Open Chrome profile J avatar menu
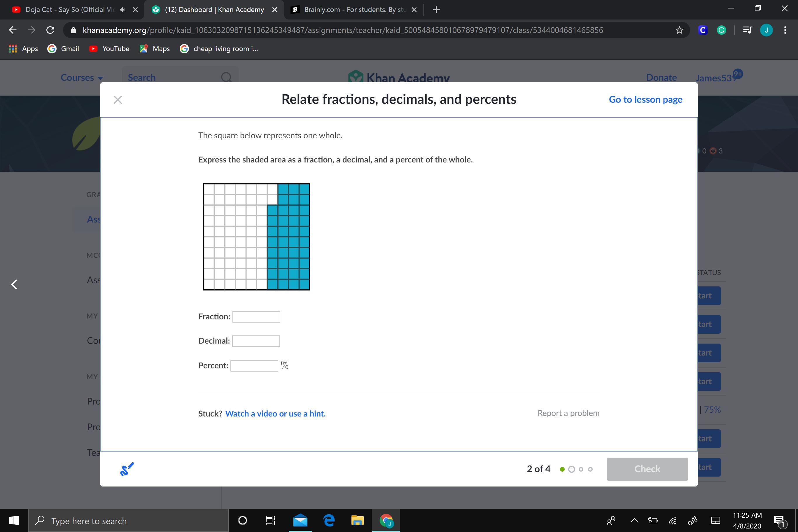The width and height of the screenshot is (798, 532). (766, 30)
